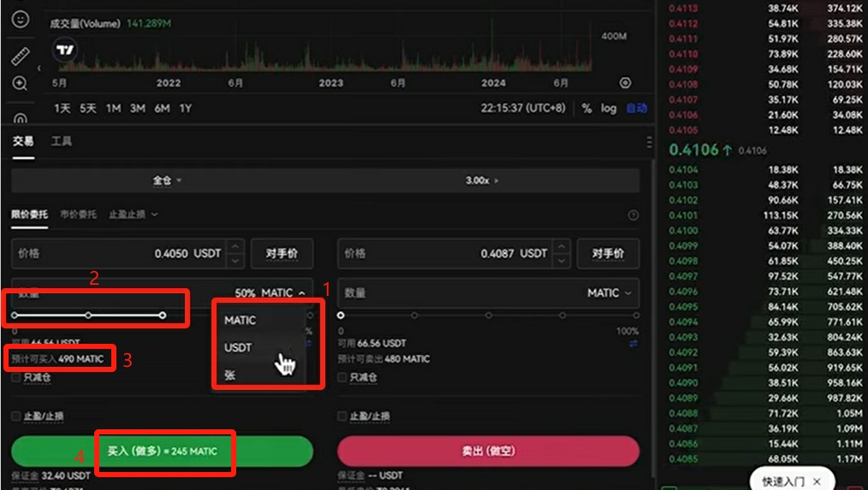Set sell slider to 50% node

coord(488,316)
